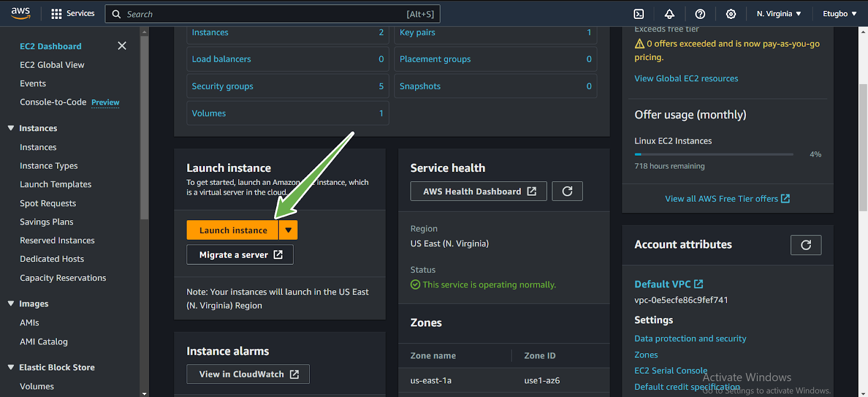Open the Snapshots resource link

tap(420, 86)
